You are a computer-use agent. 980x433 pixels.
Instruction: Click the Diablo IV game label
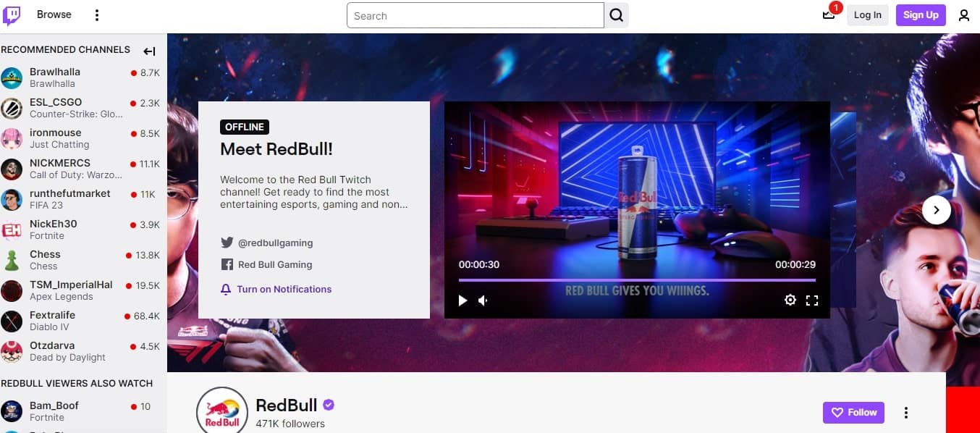coord(48,327)
